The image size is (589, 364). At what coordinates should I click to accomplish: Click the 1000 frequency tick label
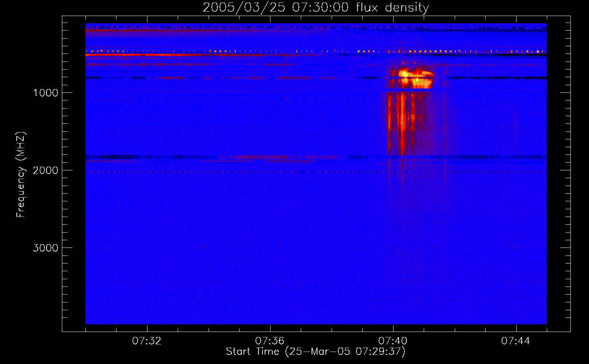(46, 93)
